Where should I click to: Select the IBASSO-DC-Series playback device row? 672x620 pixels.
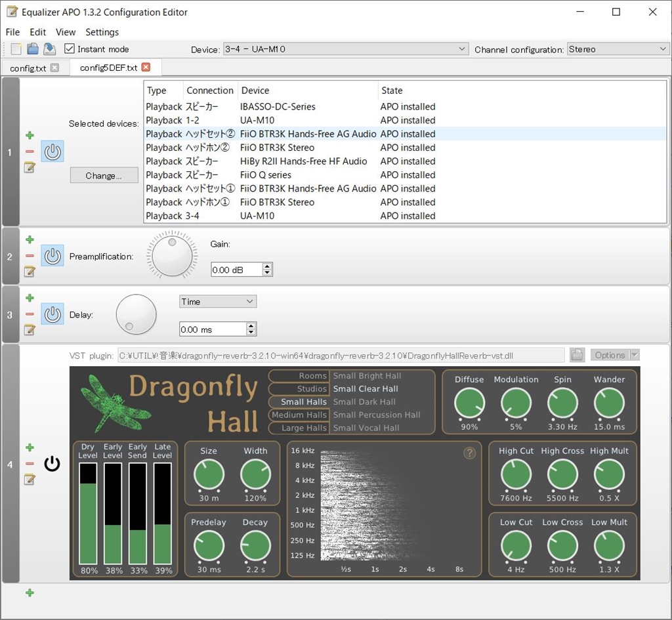click(x=404, y=107)
